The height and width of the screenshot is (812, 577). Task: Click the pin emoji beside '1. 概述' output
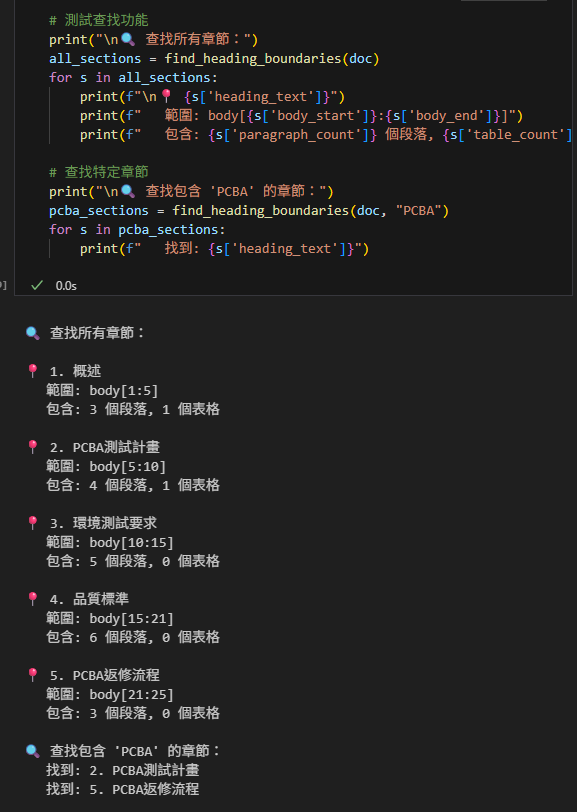(33, 371)
